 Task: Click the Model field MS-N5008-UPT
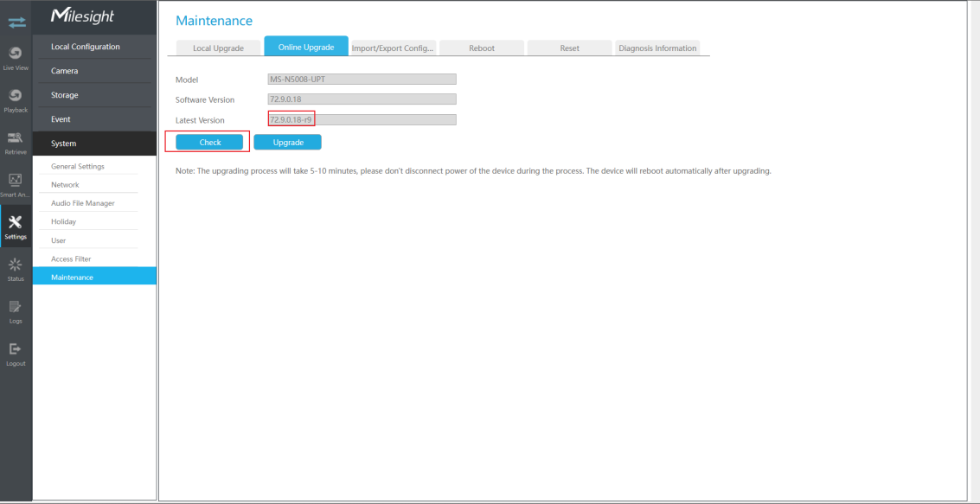coord(362,80)
